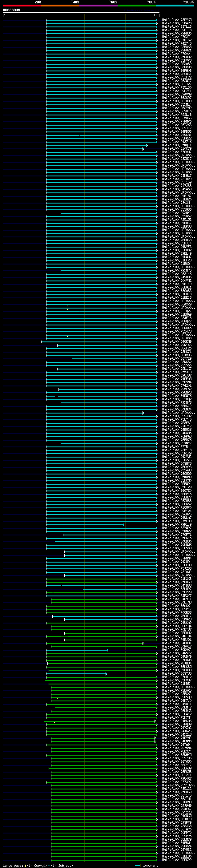This screenshot has height=868, width=197.
Task: Select hit UniRef100_Q94F47
Action: pos(177,809)
